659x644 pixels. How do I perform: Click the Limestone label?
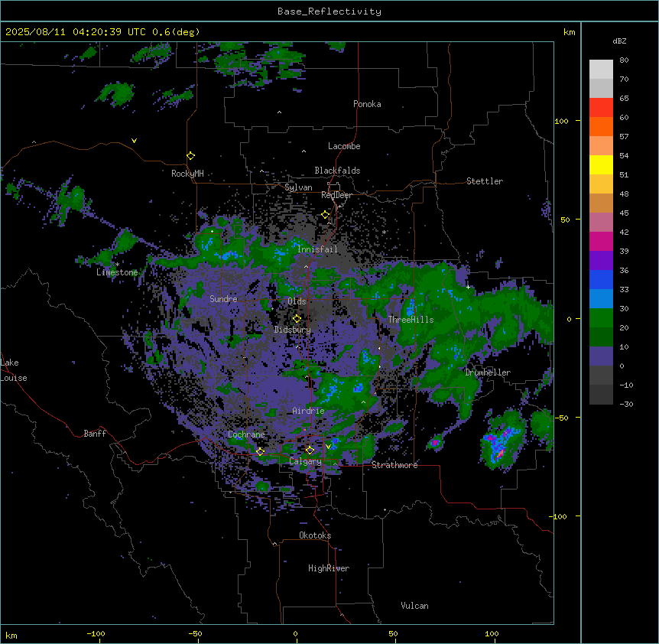click(117, 272)
